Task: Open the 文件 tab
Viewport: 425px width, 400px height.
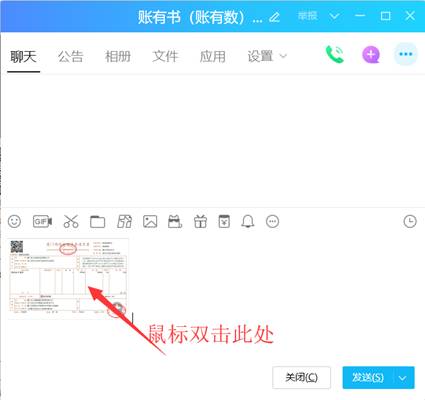Action: 165,56
